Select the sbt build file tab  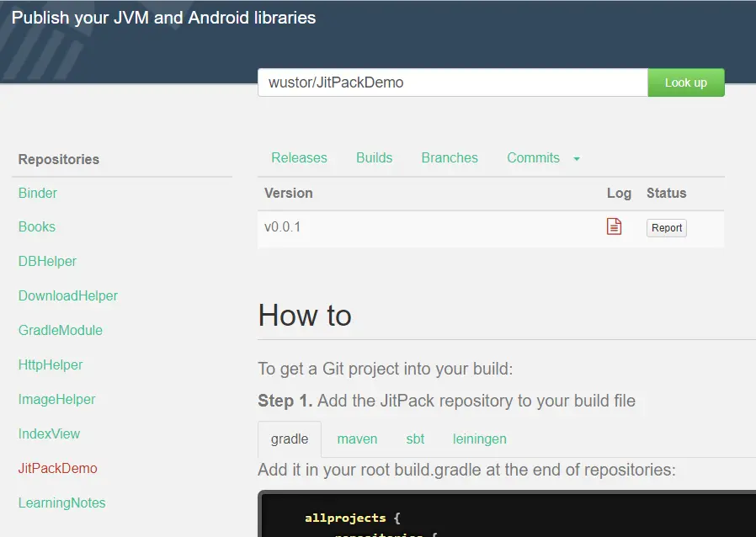[415, 439]
